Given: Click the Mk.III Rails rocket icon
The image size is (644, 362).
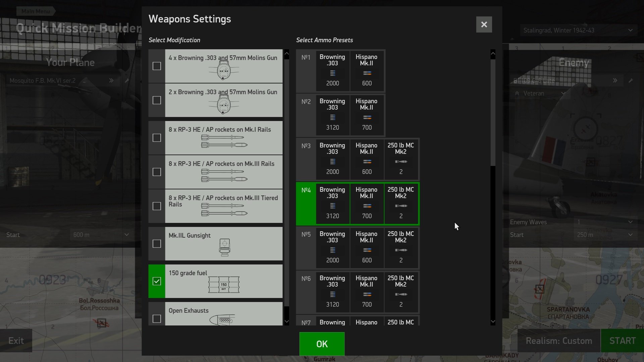Looking at the screenshot, I should 224,175.
